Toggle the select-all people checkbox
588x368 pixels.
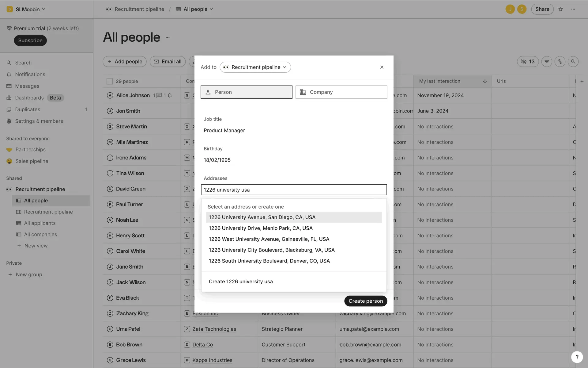110,81
